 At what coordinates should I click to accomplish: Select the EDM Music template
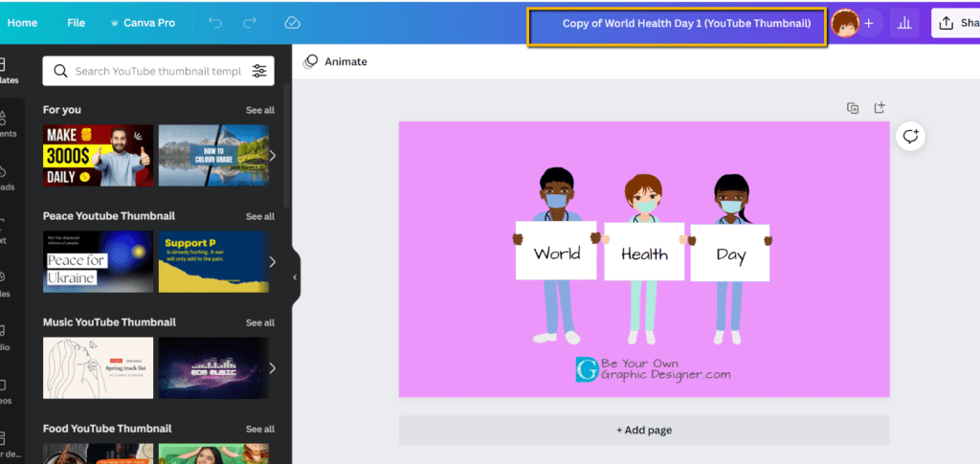(x=213, y=367)
